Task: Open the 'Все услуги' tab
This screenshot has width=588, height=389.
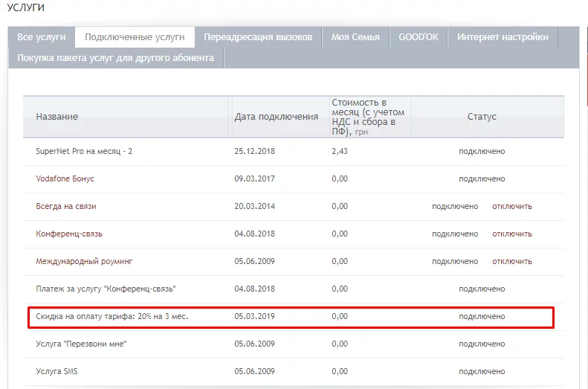Action: (42, 37)
